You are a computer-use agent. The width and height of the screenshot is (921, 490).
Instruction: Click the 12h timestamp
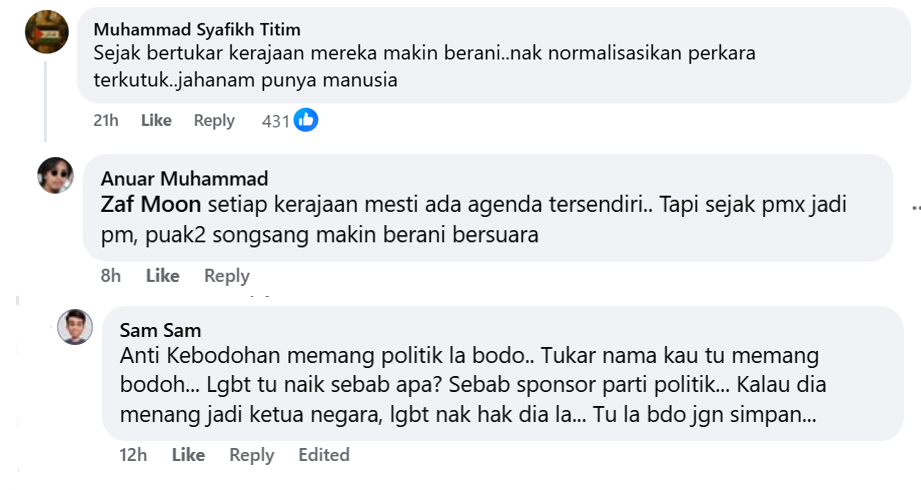click(133, 455)
